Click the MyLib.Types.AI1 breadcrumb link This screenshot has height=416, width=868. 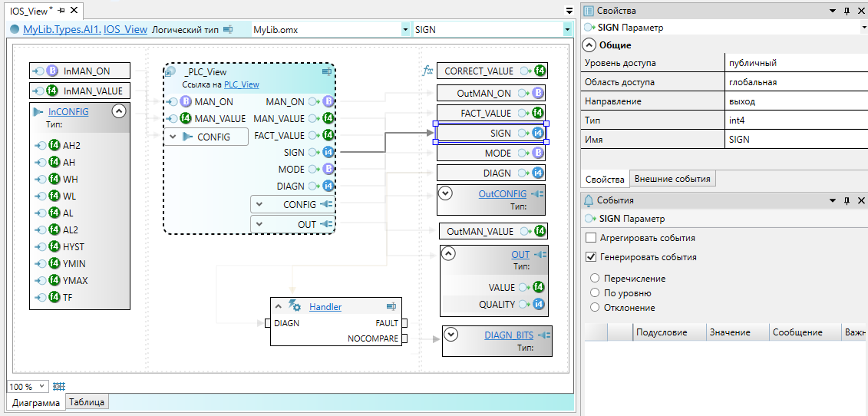tap(61, 29)
